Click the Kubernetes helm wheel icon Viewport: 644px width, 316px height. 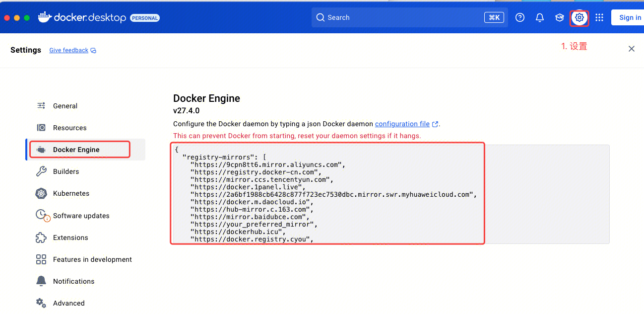tap(41, 193)
